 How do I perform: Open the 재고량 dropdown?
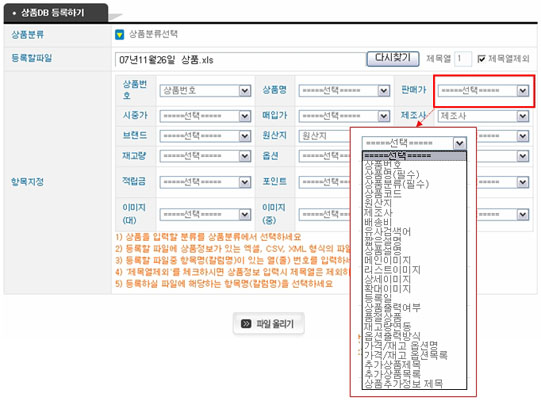[205, 156]
